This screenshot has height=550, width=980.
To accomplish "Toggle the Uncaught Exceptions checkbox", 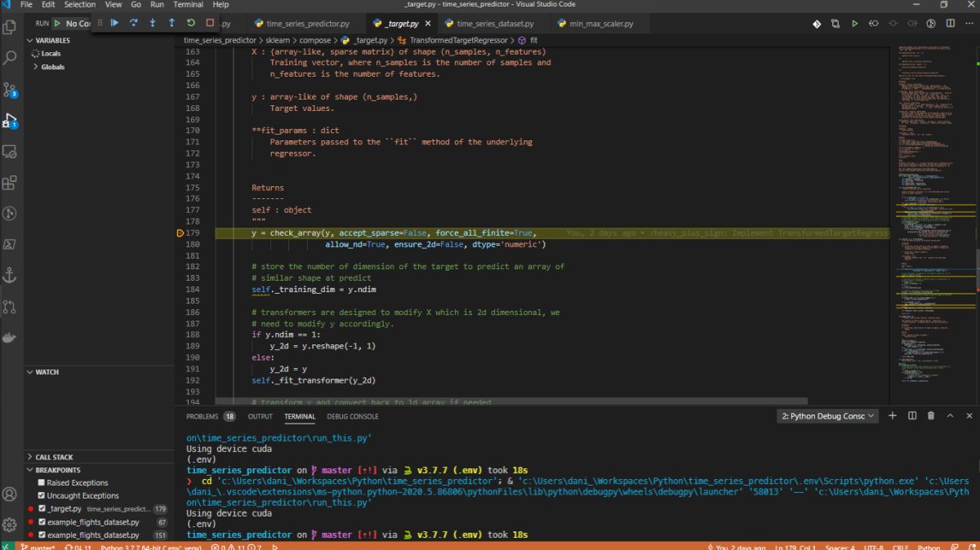I will (x=42, y=495).
